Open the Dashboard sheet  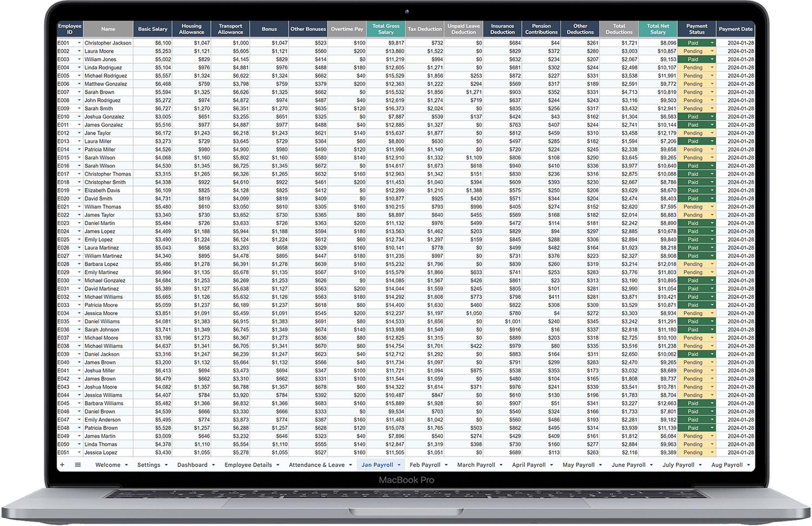[192, 465]
